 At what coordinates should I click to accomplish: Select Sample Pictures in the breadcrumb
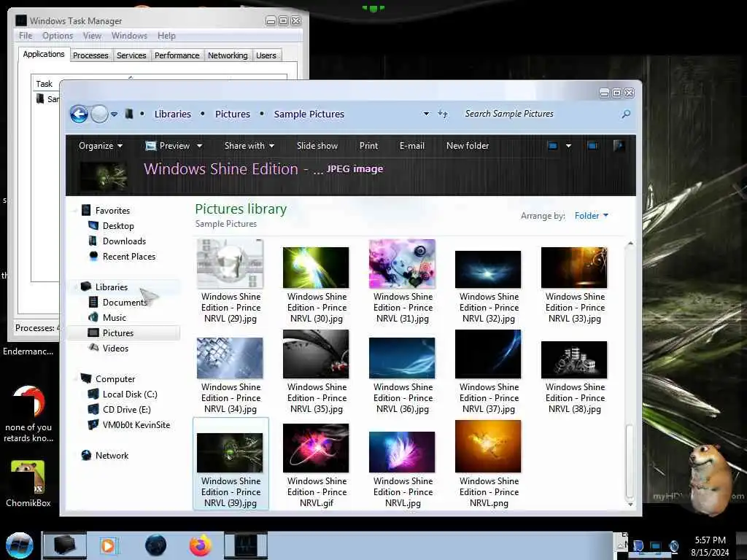[x=309, y=114]
